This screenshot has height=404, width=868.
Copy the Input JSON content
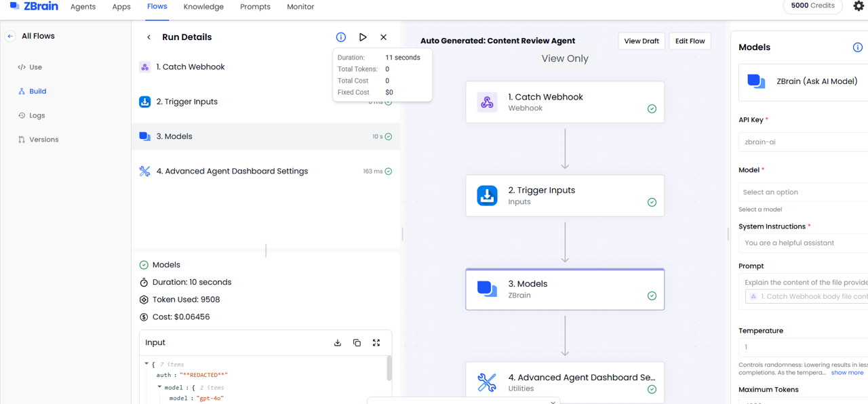click(357, 343)
